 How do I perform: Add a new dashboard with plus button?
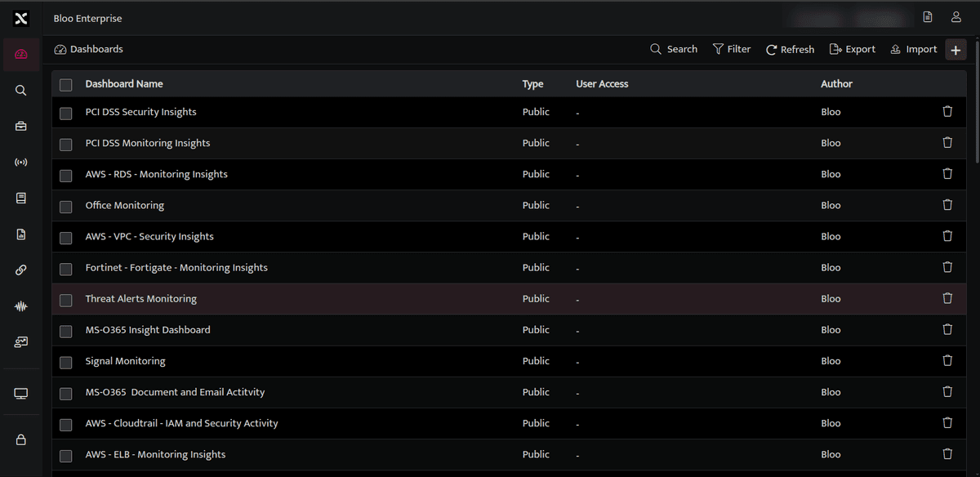955,50
